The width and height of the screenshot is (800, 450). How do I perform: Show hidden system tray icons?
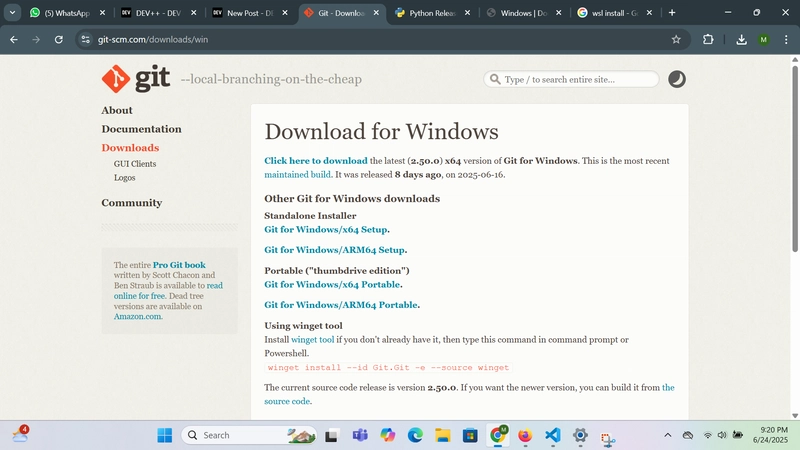coord(667,435)
